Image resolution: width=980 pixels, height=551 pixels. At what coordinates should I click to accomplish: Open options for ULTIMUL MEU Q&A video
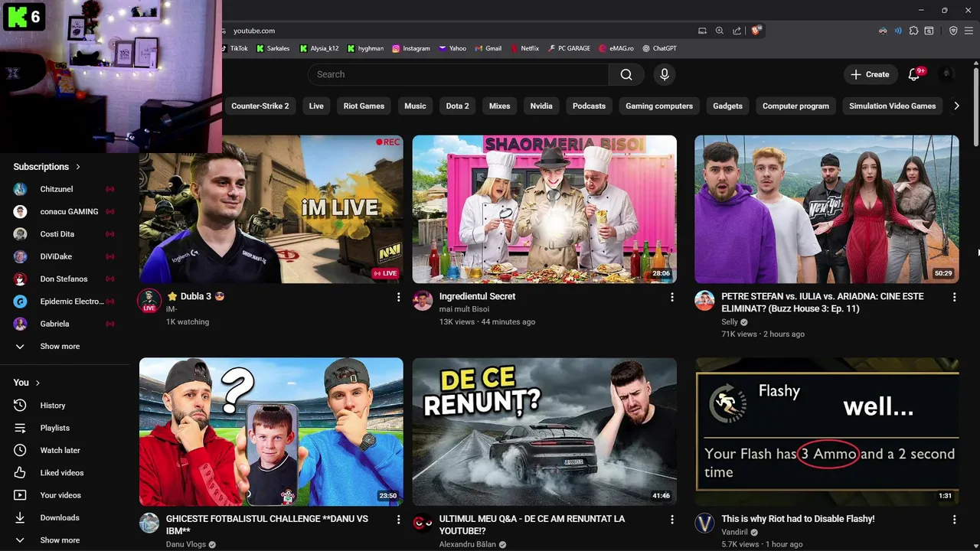(x=671, y=520)
